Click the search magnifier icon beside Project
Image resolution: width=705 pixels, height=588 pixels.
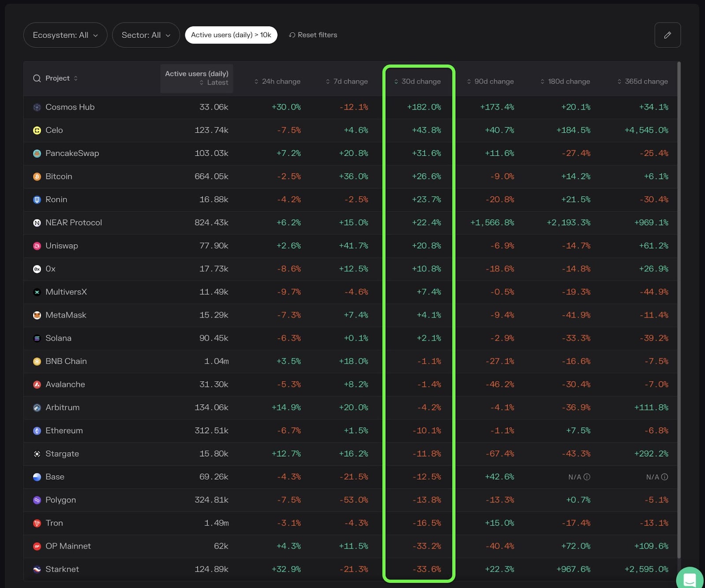coord(37,78)
